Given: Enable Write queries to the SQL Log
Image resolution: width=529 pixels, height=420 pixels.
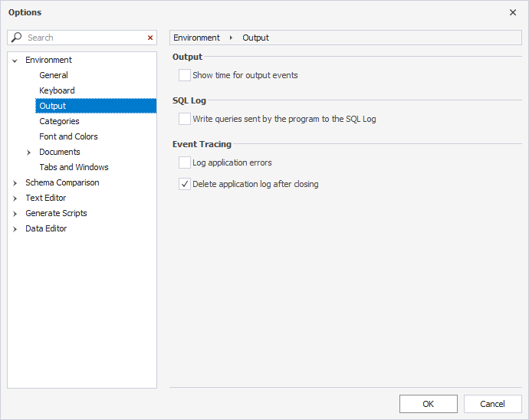Looking at the screenshot, I should [x=185, y=119].
